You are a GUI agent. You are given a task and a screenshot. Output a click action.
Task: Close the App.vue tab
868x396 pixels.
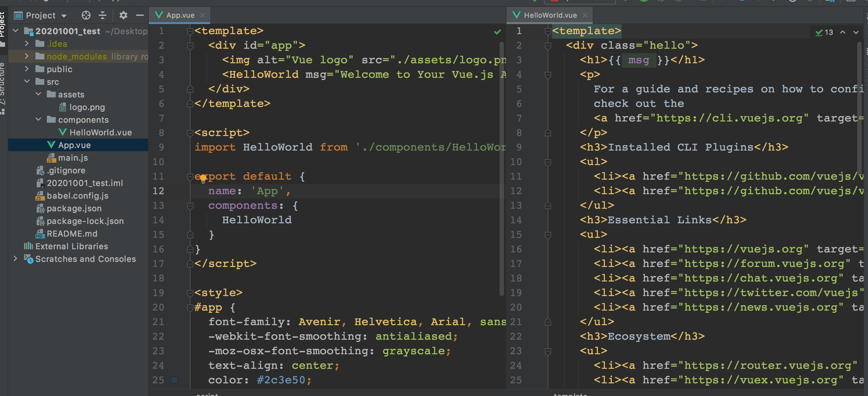[203, 15]
